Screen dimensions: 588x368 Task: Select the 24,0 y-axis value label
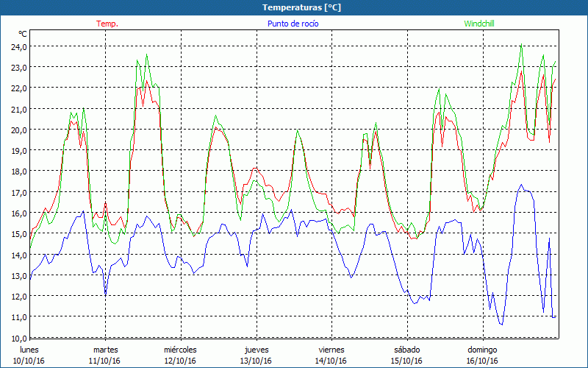point(18,46)
